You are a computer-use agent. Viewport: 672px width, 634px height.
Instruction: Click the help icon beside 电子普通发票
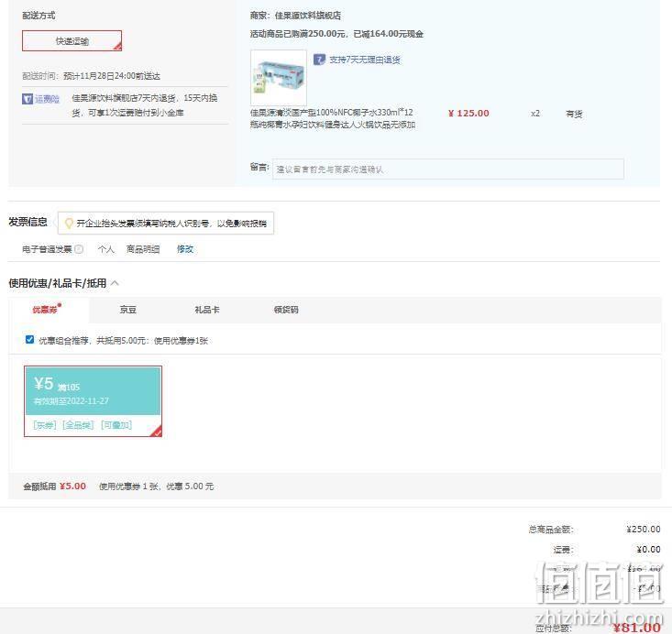pos(79,249)
